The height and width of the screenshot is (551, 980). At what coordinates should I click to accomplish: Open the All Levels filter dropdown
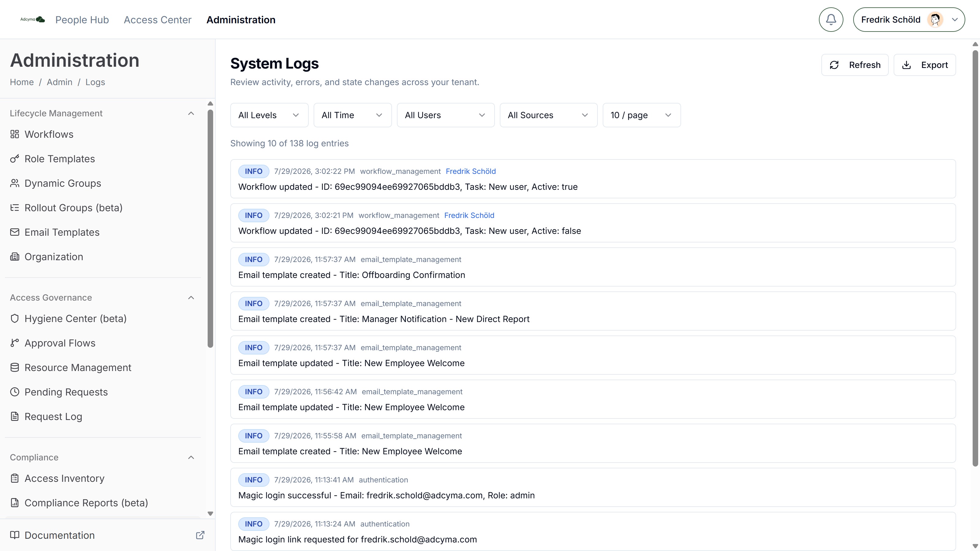click(269, 115)
